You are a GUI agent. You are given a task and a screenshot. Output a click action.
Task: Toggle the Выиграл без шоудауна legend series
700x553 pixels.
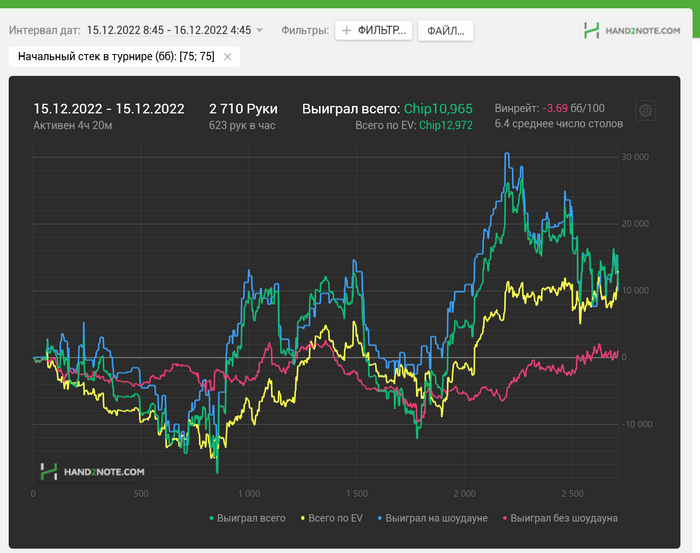(560, 518)
